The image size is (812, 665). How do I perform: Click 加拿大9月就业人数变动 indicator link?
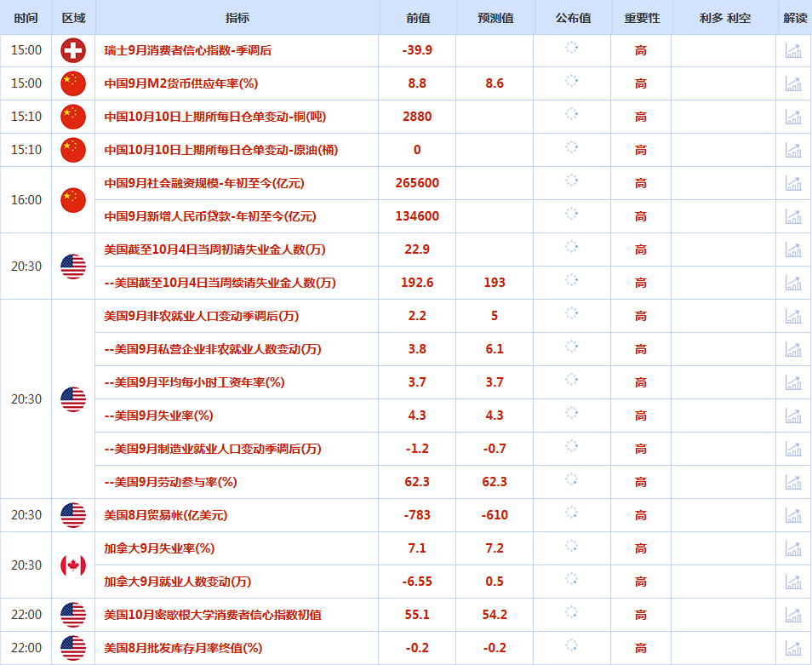point(177,582)
